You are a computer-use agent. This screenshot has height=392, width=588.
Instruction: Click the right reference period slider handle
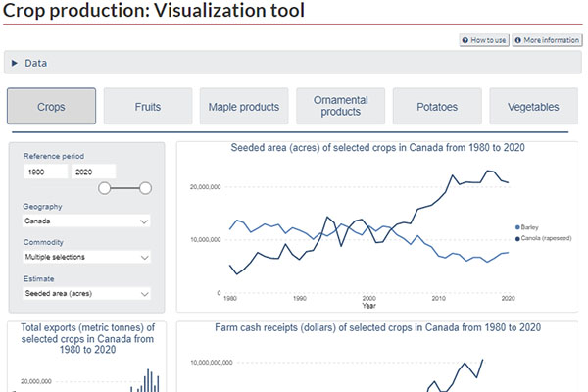pyautogui.click(x=146, y=188)
